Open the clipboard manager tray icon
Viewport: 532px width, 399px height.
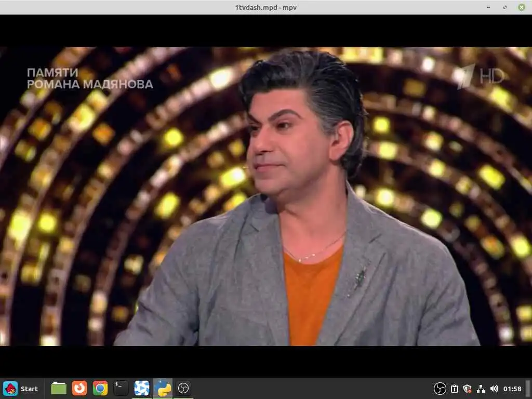tap(454, 389)
